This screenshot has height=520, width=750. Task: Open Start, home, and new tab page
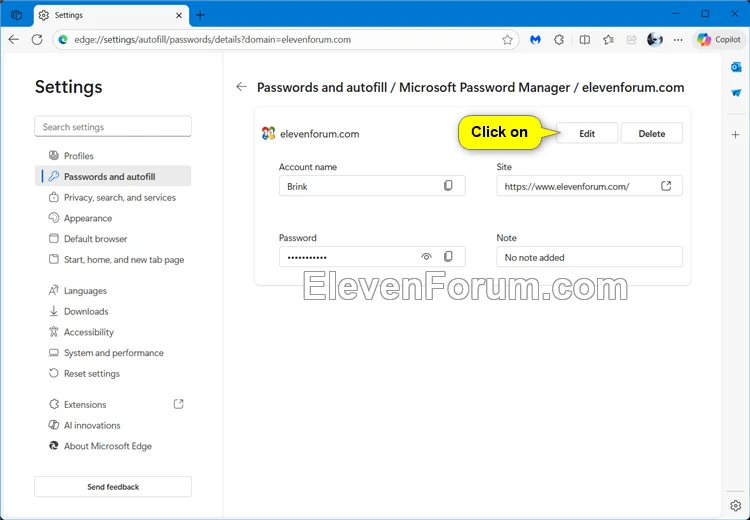[x=113, y=259]
